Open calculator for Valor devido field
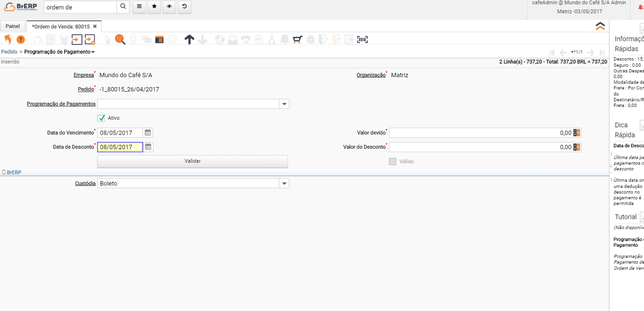This screenshot has width=644, height=311. [577, 133]
